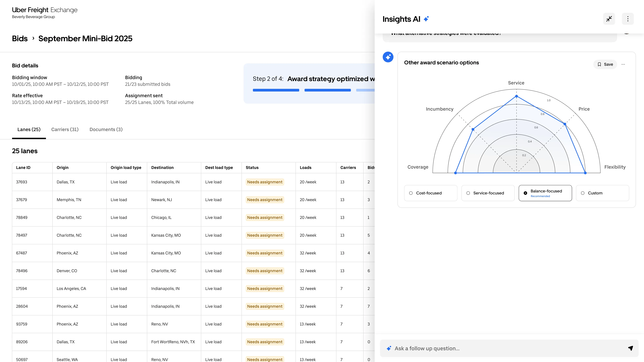Image resolution: width=644 pixels, height=362 pixels.
Task: Click the AI assistant avatar icon
Action: 388,57
